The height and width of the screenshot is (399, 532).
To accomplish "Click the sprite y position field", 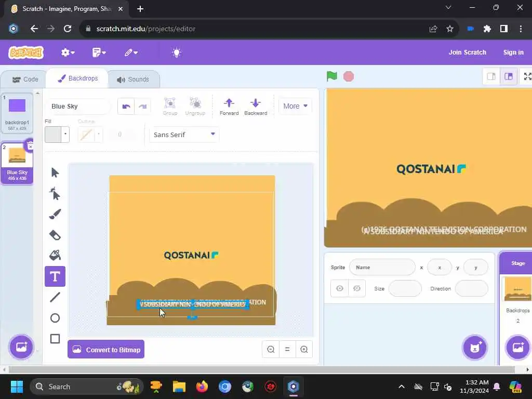I will [x=476, y=268].
